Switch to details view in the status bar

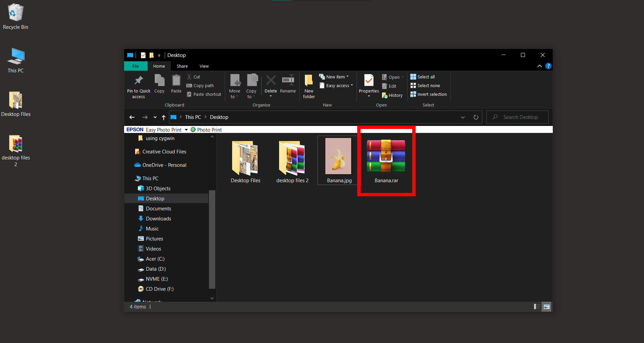coord(537,306)
